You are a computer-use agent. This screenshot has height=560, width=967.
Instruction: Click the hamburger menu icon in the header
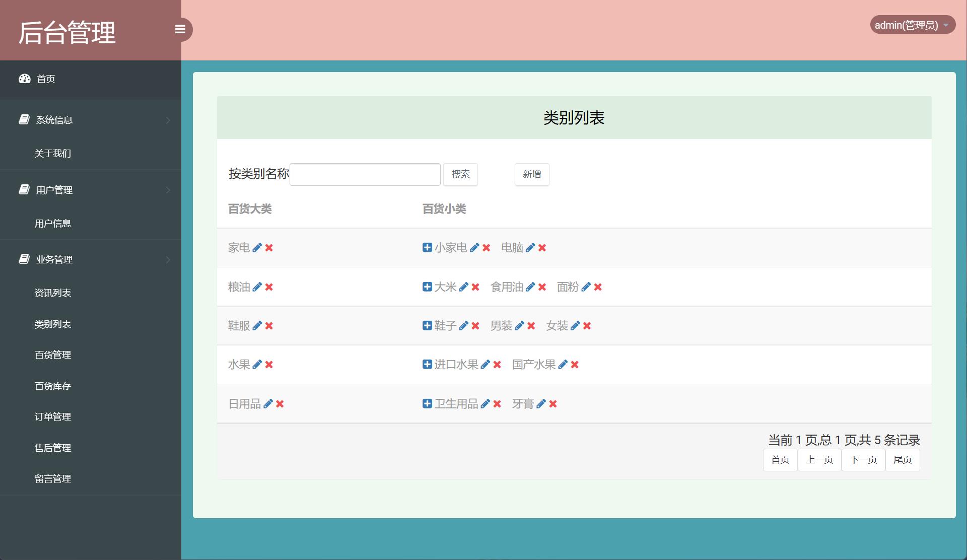(180, 29)
